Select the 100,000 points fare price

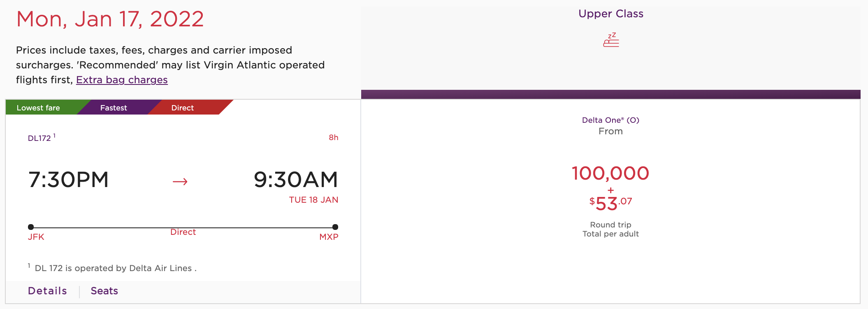(x=610, y=174)
